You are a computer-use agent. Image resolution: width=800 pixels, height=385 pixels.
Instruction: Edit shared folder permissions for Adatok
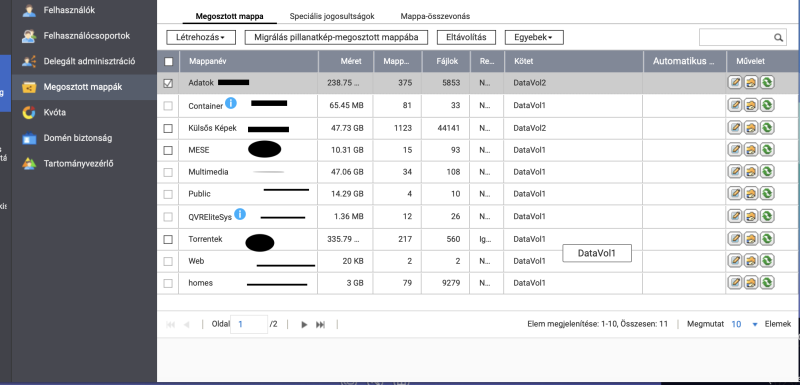click(x=751, y=83)
